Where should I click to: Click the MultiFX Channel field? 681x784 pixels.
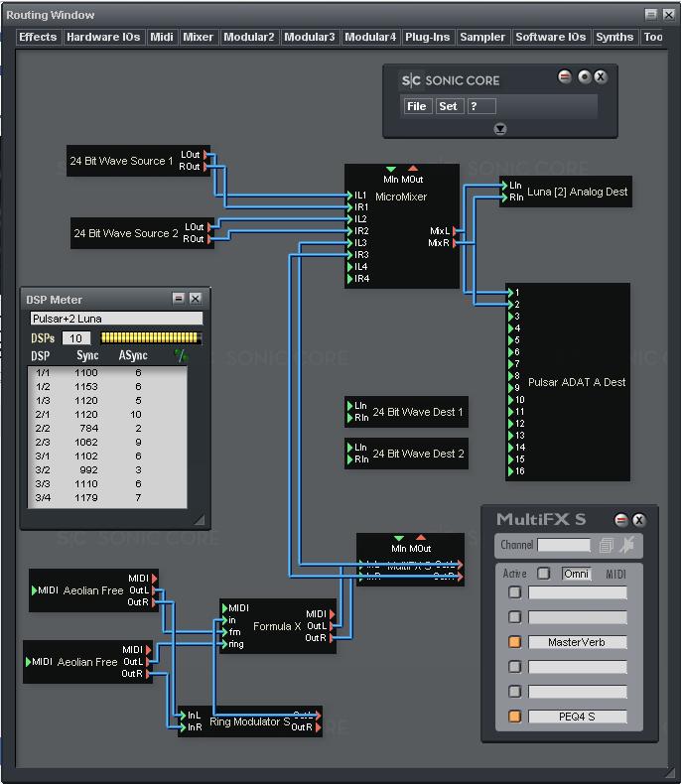coord(564,545)
